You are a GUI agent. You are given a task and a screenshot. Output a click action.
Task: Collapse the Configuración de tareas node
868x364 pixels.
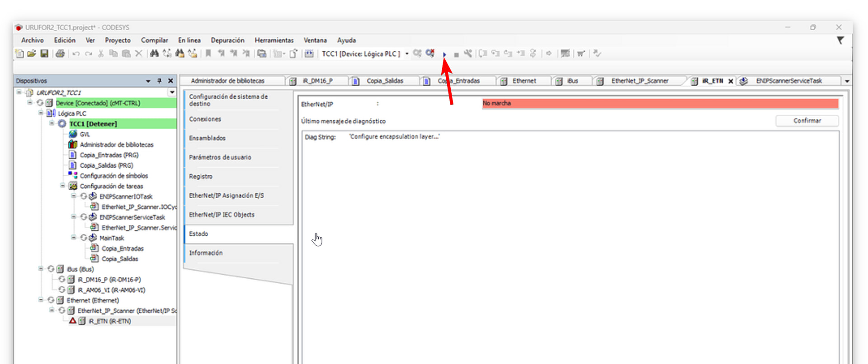click(63, 186)
